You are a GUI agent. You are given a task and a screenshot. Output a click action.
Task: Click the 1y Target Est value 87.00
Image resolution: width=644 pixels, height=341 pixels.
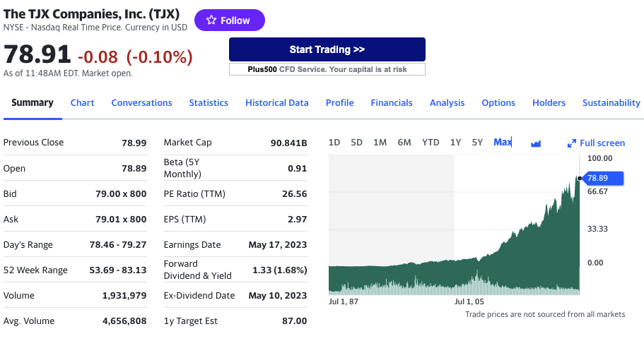295,321
